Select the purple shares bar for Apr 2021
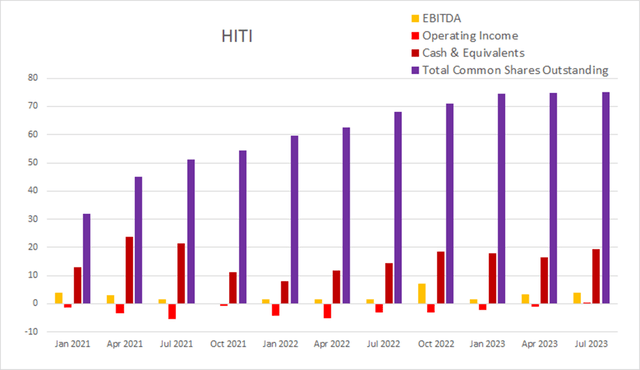 [x=138, y=240]
